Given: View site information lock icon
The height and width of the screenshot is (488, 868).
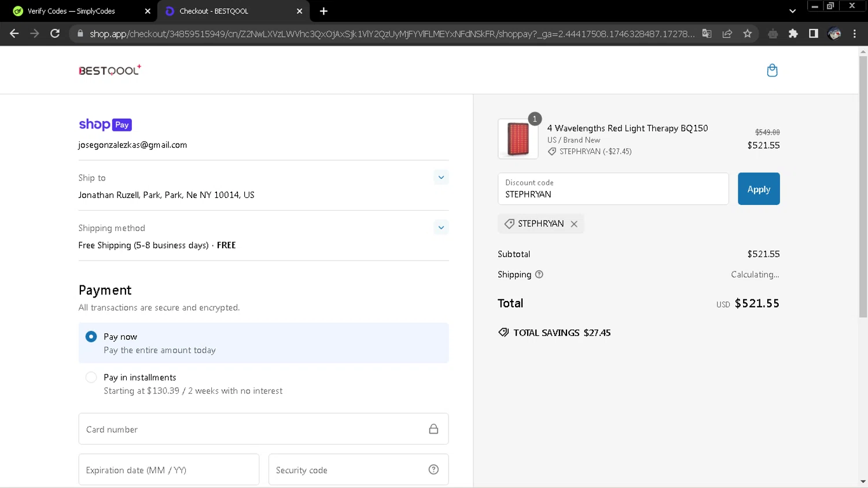Looking at the screenshot, I should point(80,34).
